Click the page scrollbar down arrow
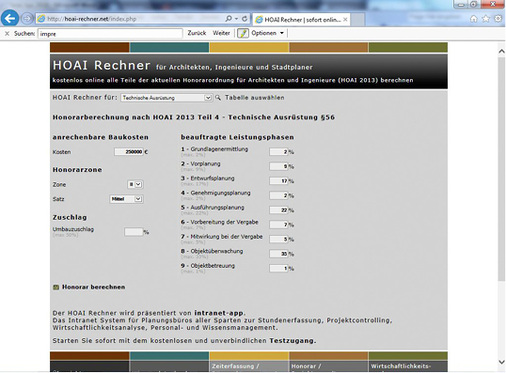The image size is (506, 373). [x=501, y=362]
